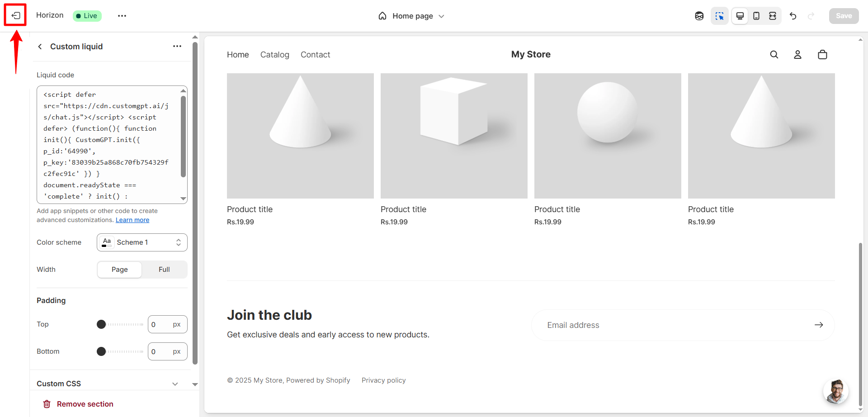Click the sidebar scrollbar up arrow
Viewport: 868px width, 417px height.
(195, 37)
